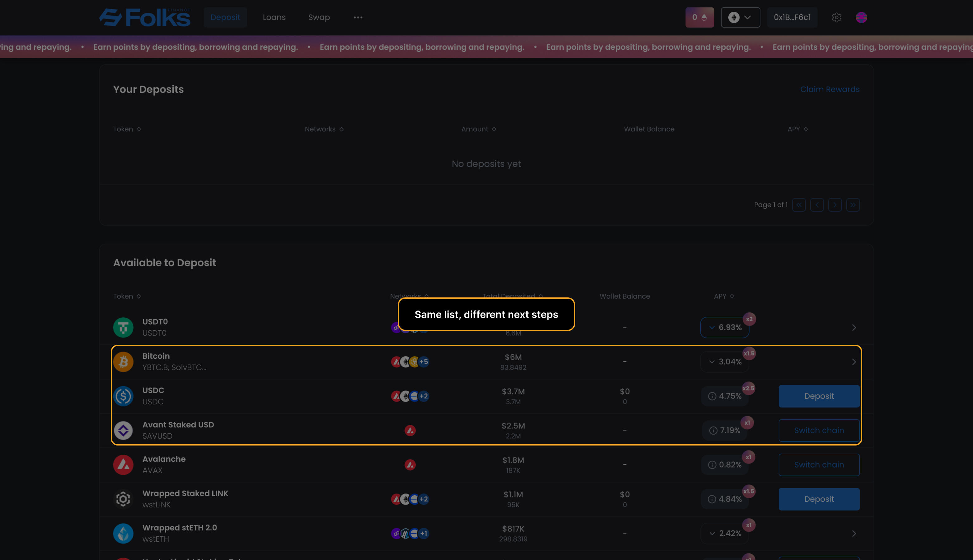Open the points balance droplet badge
Screen dimensions: 973x560
pyautogui.click(x=699, y=17)
